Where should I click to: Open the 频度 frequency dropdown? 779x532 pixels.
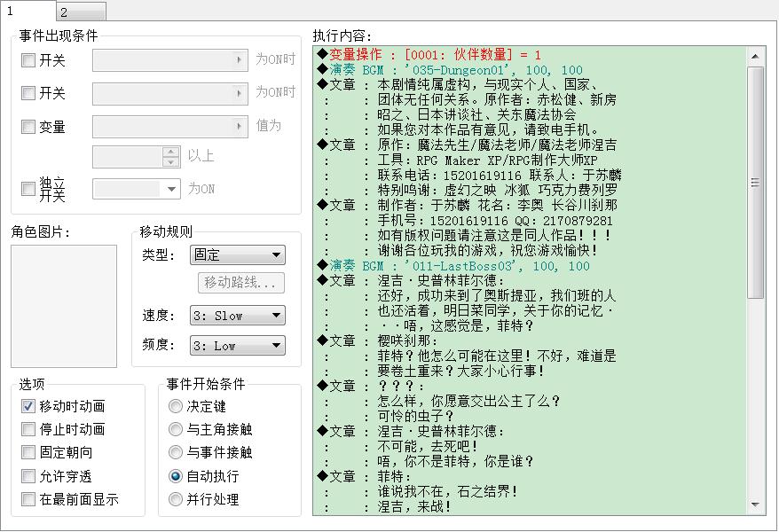tap(238, 346)
